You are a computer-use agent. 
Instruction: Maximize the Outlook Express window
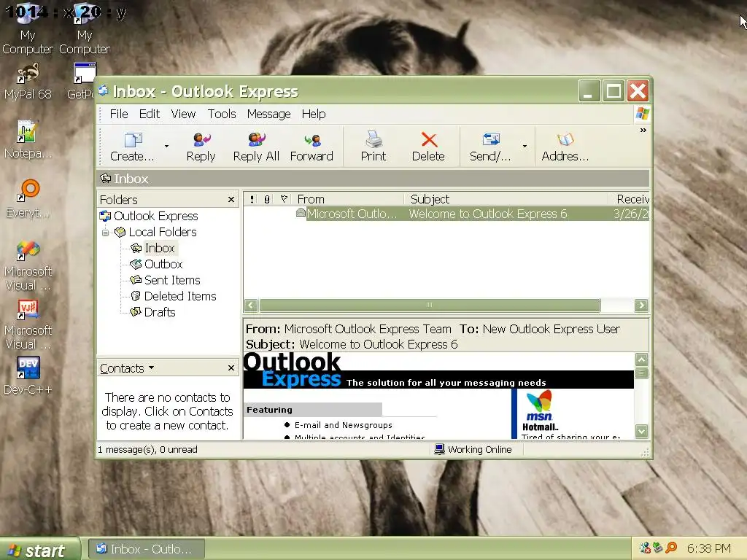point(614,91)
